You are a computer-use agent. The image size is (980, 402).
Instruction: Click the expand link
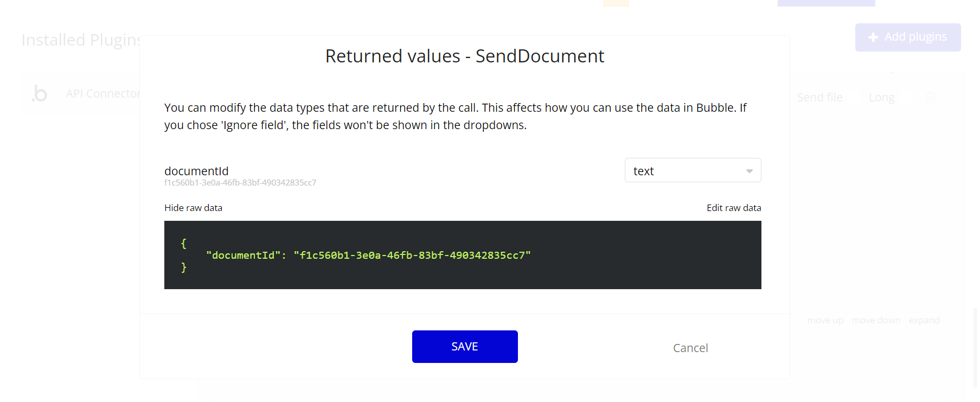pyautogui.click(x=924, y=320)
